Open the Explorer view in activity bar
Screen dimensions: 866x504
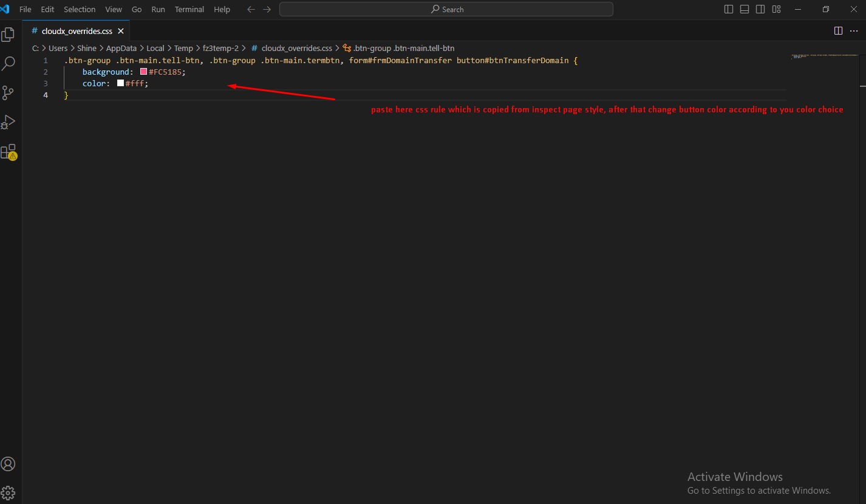click(x=9, y=35)
